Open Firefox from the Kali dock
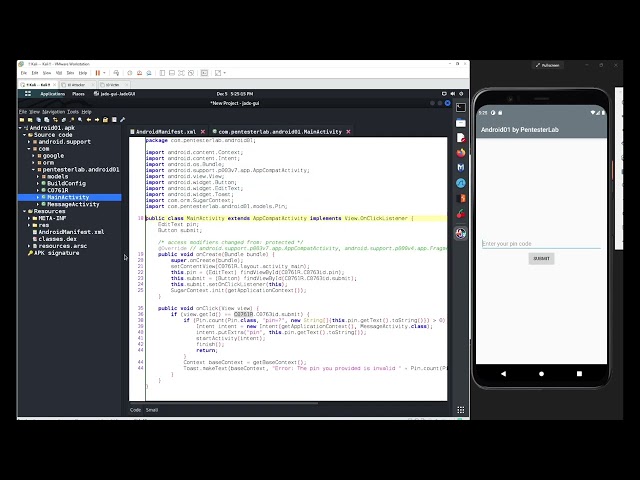Image resolution: width=640 pixels, height=480 pixels. coord(461,153)
